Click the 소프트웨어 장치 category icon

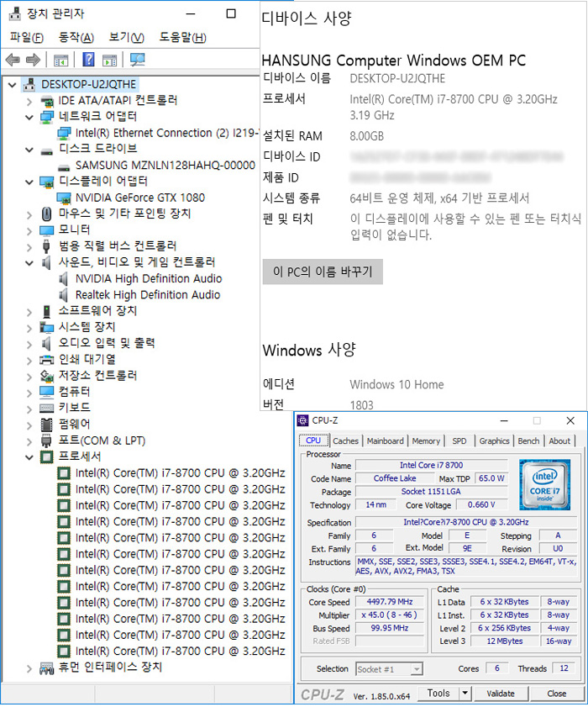point(46,311)
